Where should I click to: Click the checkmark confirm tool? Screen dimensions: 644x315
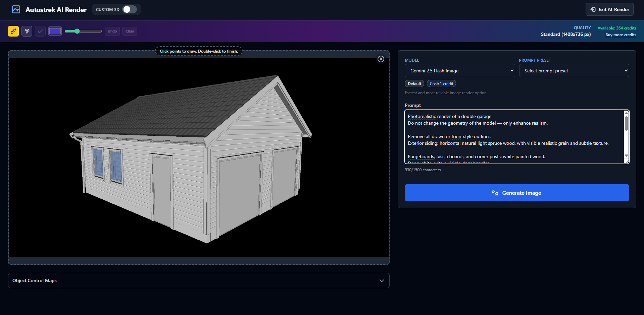[x=40, y=31]
